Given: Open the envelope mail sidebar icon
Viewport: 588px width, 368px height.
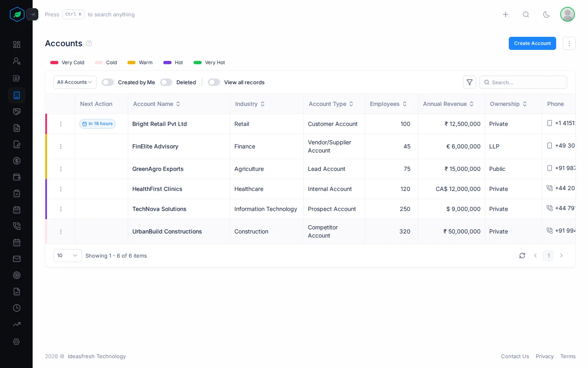Looking at the screenshot, I should click(17, 259).
